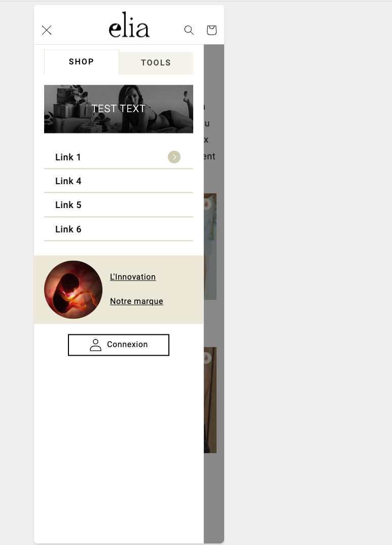The image size is (392, 545).
Task: Open the shopping bag cart icon
Action: pos(211,30)
